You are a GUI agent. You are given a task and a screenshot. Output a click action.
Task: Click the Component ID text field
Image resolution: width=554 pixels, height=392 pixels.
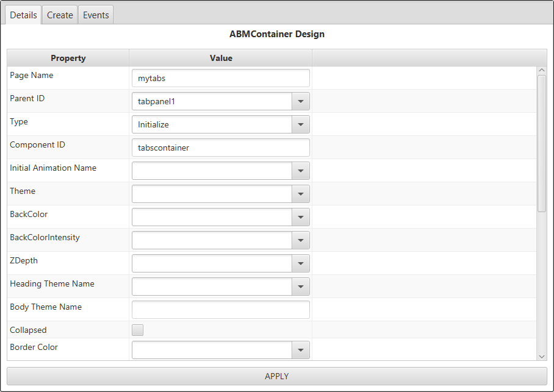point(220,148)
